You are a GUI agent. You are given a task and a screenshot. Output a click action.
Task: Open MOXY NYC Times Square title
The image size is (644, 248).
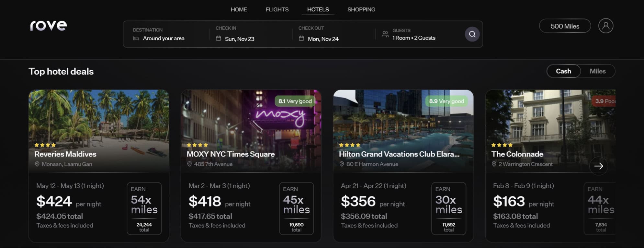231,154
